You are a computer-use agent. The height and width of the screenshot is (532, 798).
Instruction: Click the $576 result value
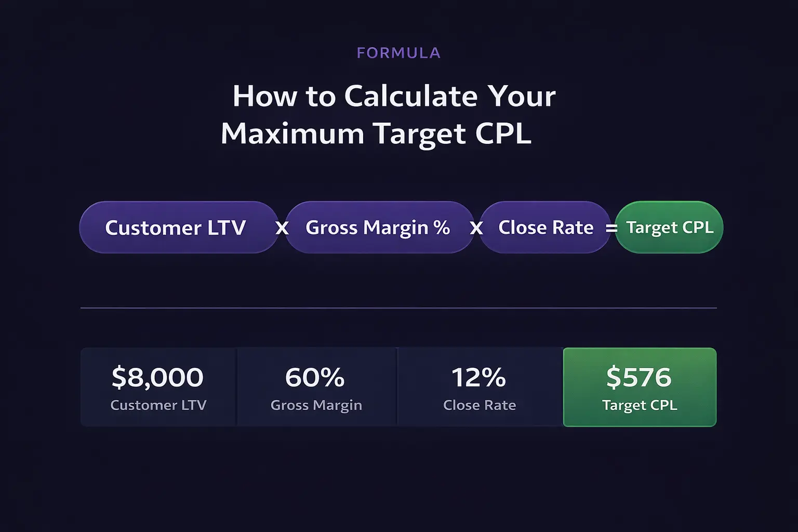639,377
